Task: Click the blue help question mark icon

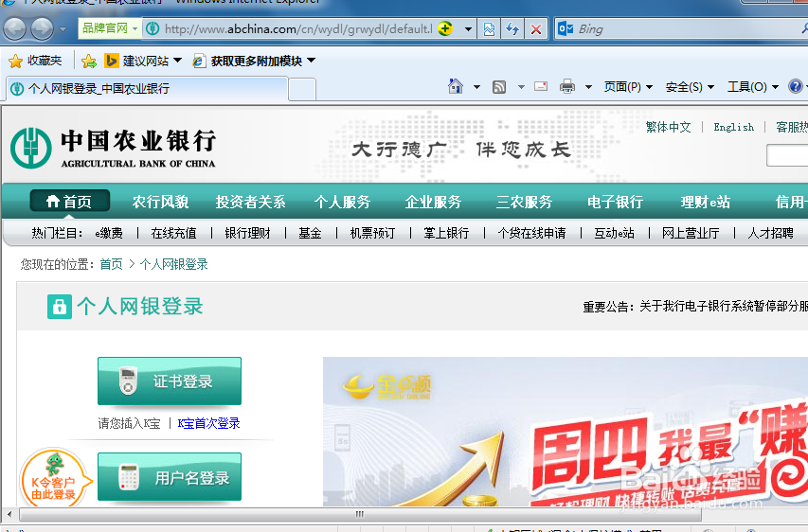Action: 795,86
